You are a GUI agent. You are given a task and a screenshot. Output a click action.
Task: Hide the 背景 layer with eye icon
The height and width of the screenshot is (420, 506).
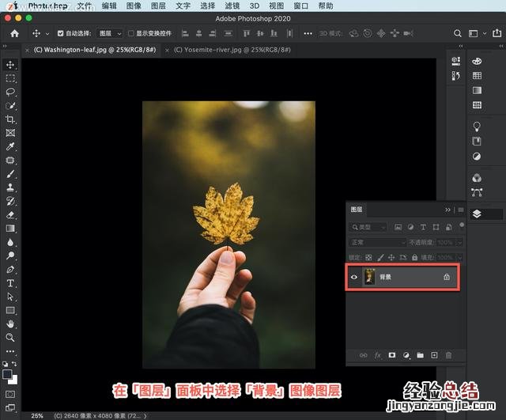click(354, 278)
